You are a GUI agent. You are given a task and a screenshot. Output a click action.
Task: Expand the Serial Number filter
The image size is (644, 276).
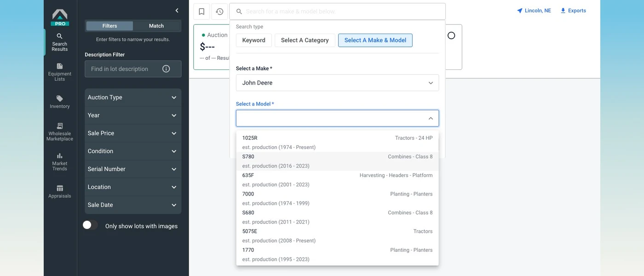133,169
